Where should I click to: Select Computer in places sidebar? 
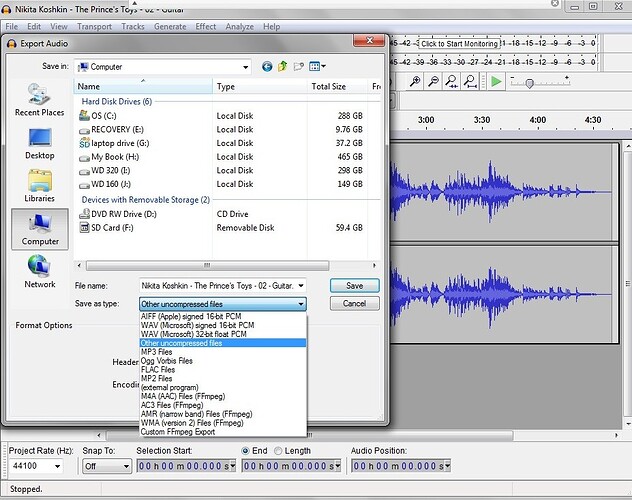pyautogui.click(x=40, y=229)
